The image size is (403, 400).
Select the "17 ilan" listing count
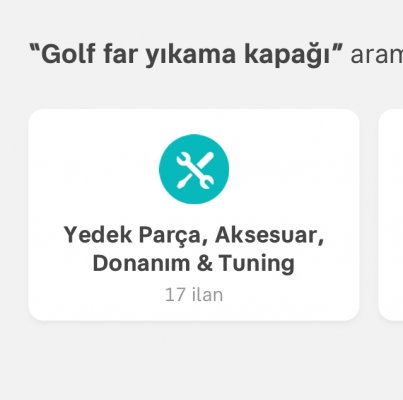[x=194, y=295]
